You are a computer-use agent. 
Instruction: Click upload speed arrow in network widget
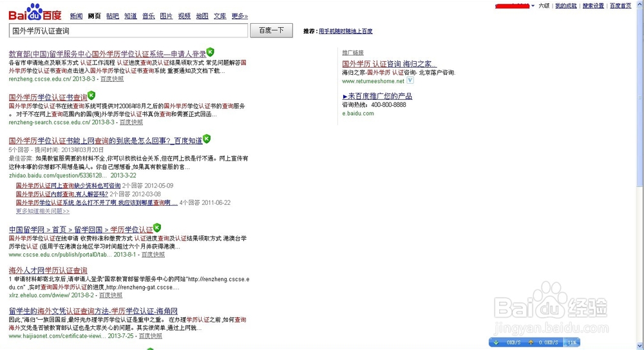tap(531, 342)
